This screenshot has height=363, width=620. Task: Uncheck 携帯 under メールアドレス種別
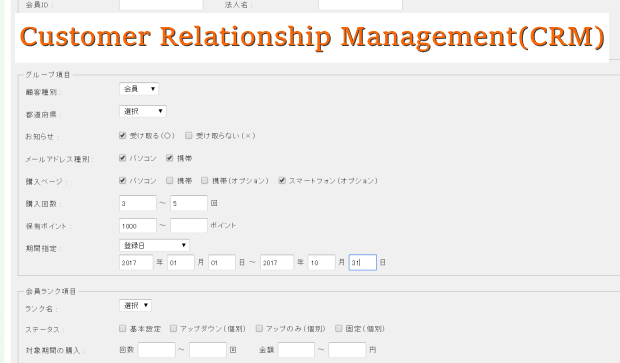(170, 158)
